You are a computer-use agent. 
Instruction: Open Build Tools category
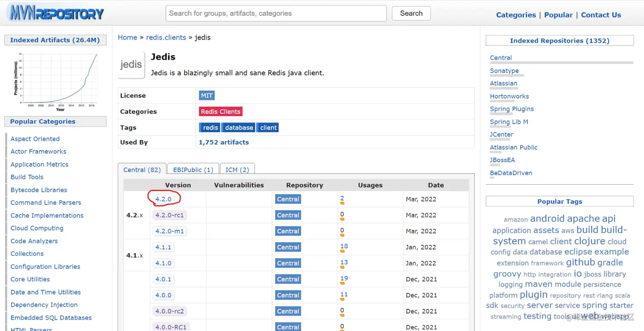[x=27, y=177]
